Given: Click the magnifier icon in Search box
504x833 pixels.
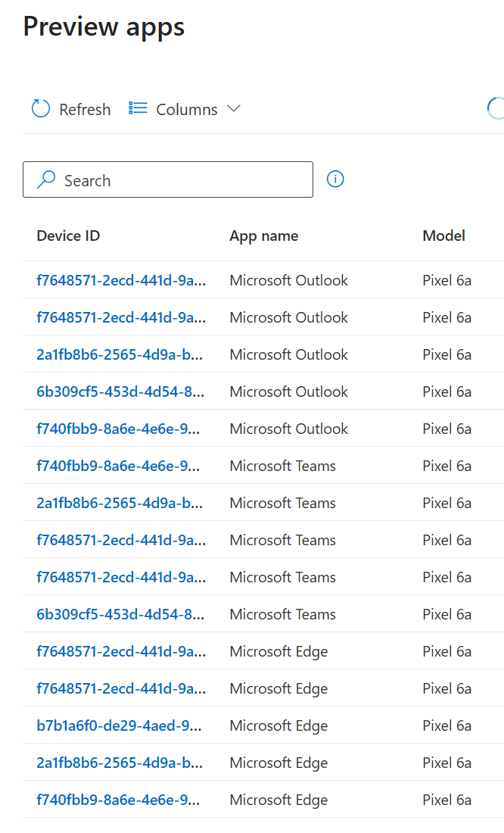Looking at the screenshot, I should tap(46, 179).
